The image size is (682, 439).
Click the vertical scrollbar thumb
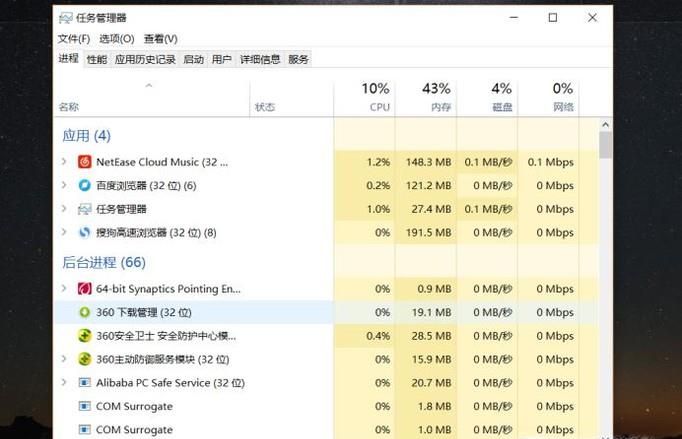605,145
